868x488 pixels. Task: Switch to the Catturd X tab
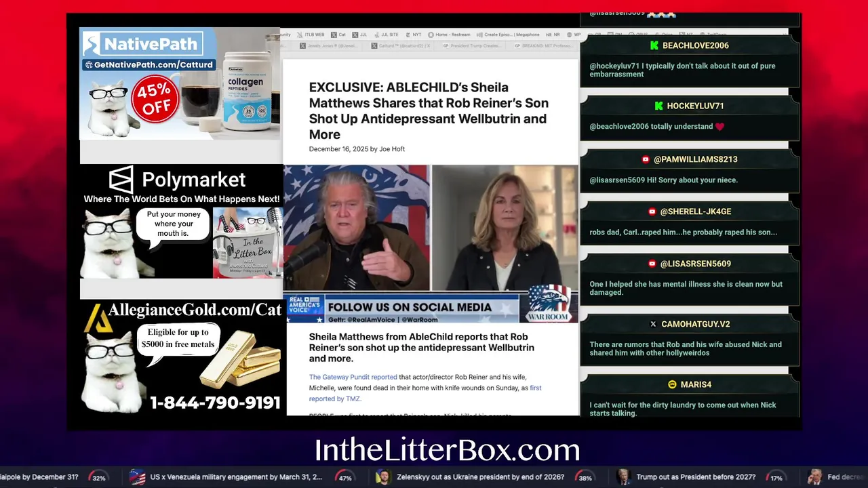click(x=400, y=46)
